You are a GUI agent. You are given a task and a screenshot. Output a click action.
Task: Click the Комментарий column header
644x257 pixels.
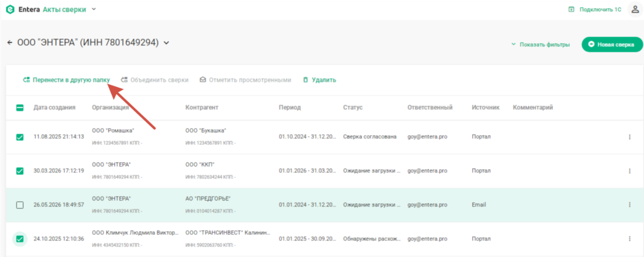533,107
